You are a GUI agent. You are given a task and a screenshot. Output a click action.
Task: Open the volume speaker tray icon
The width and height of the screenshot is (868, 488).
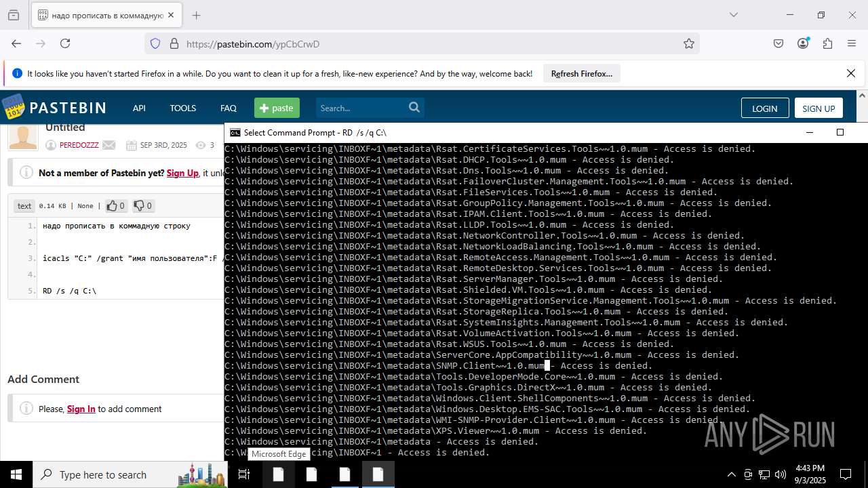click(781, 474)
